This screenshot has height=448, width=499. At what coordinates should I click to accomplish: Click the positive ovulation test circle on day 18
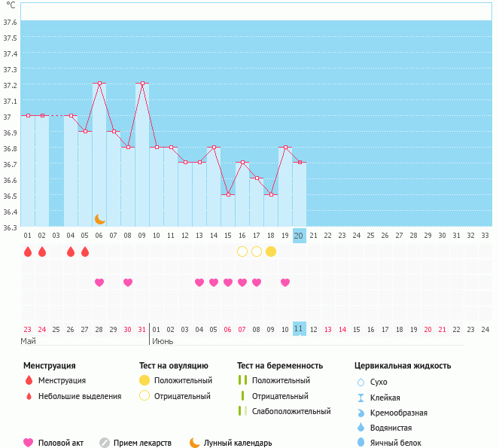click(x=271, y=251)
